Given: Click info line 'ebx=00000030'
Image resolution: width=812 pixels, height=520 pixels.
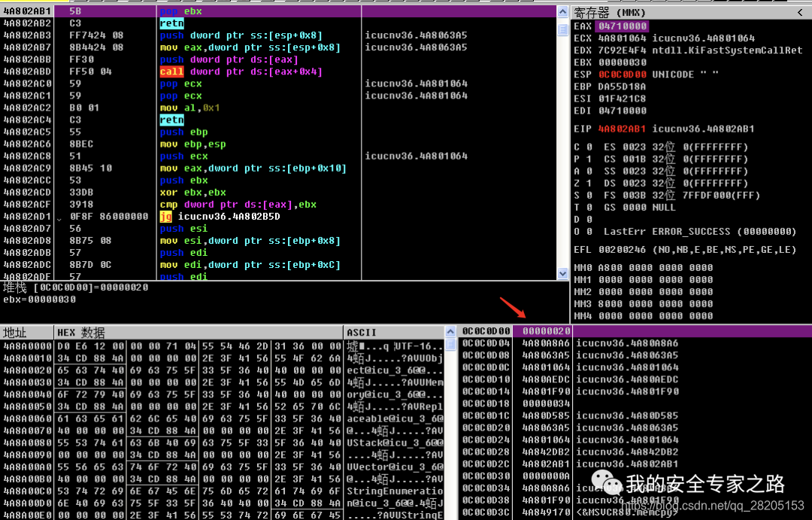Looking at the screenshot, I should (x=39, y=300).
